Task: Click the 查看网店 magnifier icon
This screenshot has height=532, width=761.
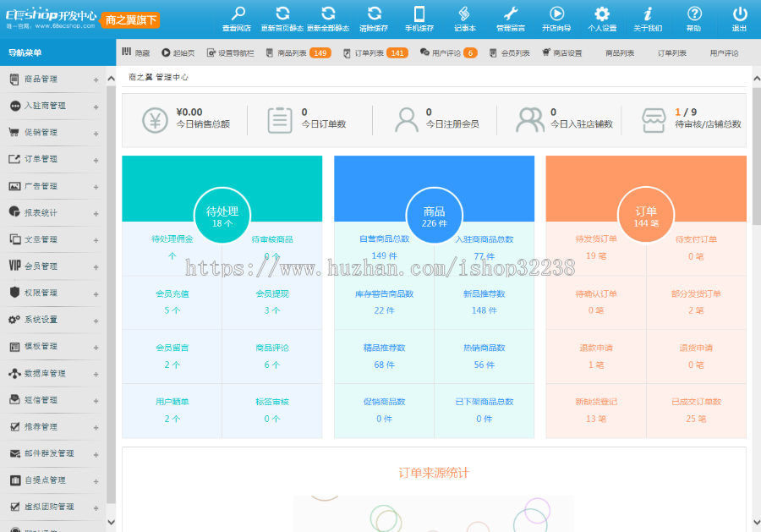Action: (237, 14)
